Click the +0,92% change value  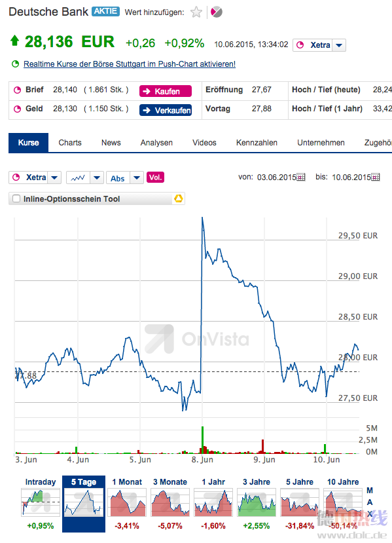click(185, 43)
